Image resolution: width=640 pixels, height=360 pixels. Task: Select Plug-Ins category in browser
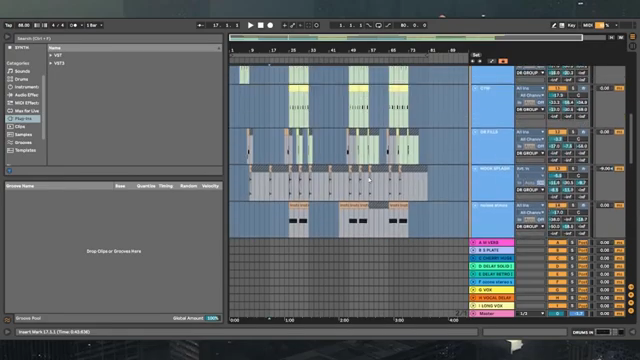[x=23, y=118]
